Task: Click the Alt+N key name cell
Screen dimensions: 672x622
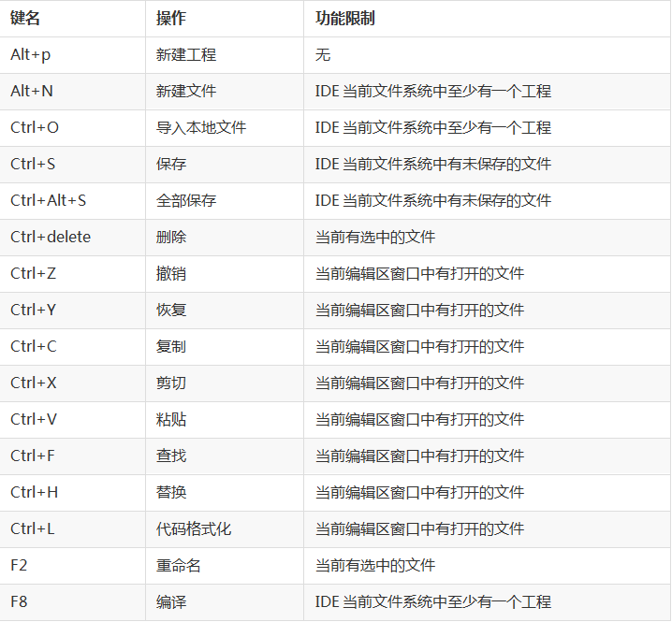Action: coord(72,92)
